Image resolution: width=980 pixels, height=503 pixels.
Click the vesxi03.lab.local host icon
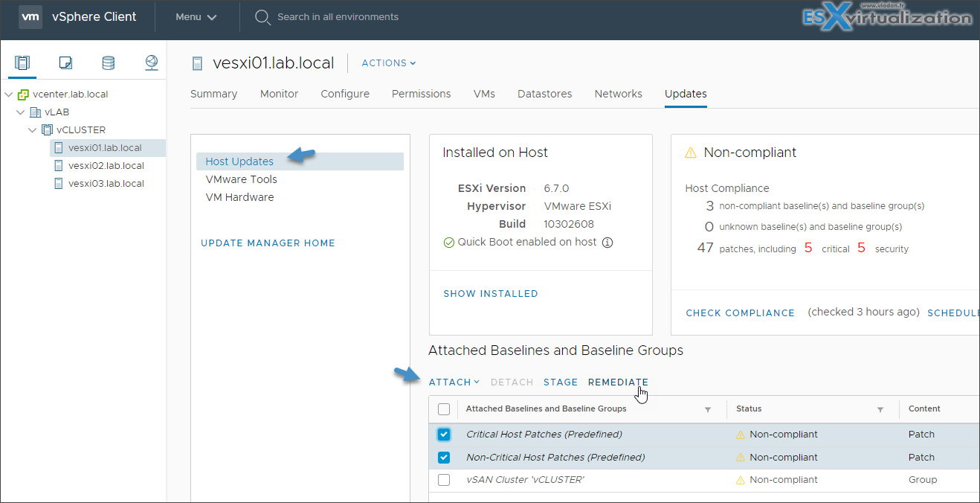click(59, 184)
